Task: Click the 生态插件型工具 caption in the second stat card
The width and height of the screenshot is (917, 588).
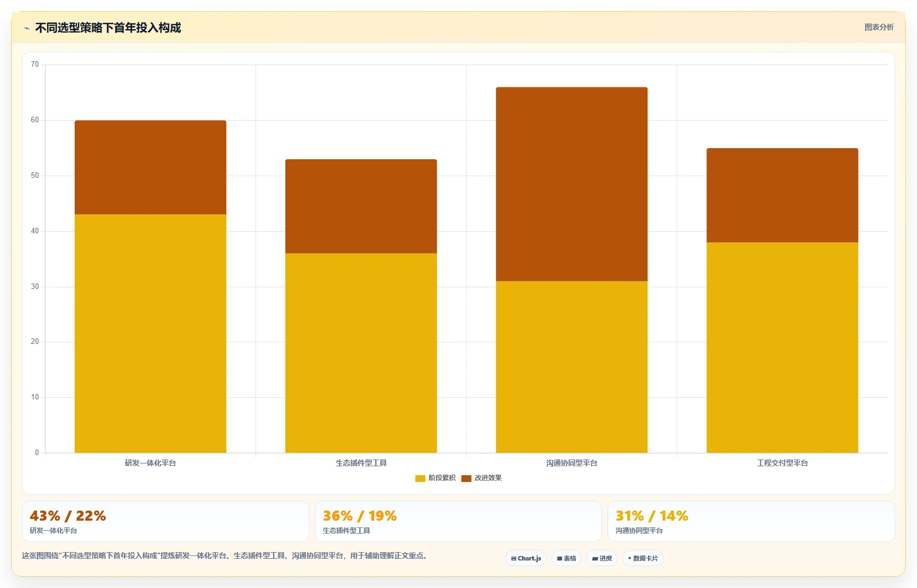Action: click(x=346, y=531)
